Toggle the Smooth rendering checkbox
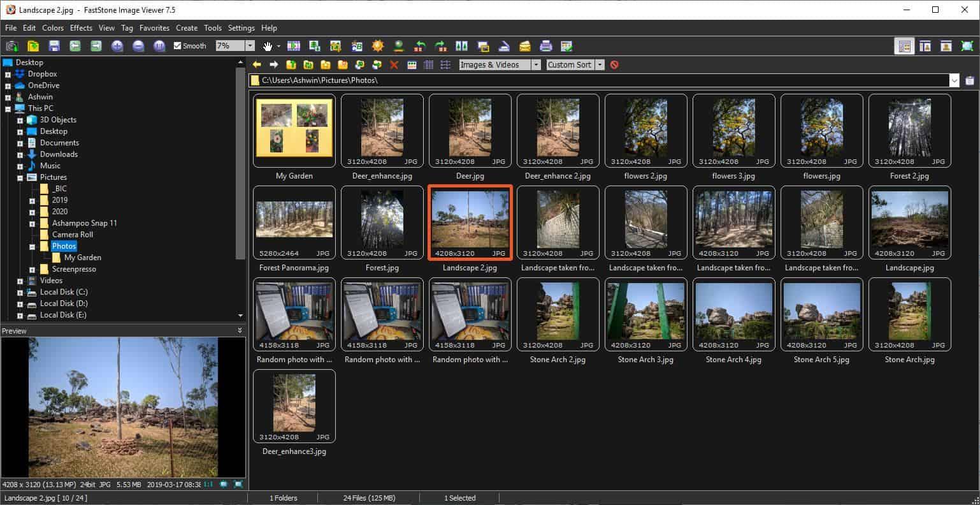Image resolution: width=980 pixels, height=505 pixels. [x=178, y=45]
